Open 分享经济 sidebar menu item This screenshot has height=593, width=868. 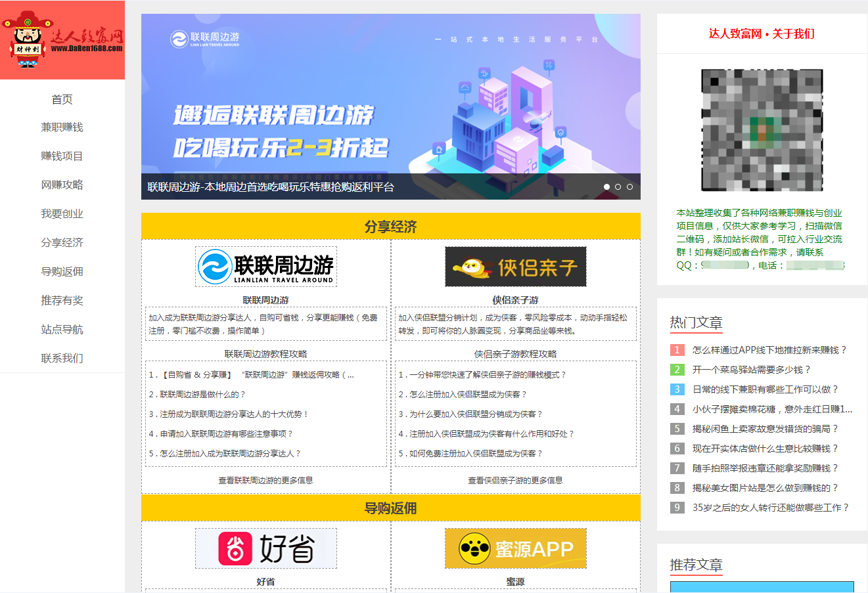[x=62, y=242]
